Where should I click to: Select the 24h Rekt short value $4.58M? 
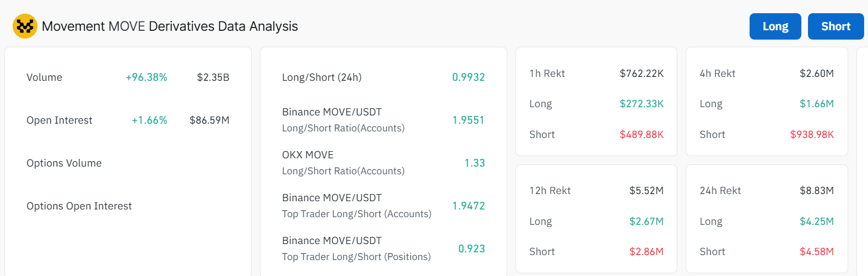coord(817,252)
